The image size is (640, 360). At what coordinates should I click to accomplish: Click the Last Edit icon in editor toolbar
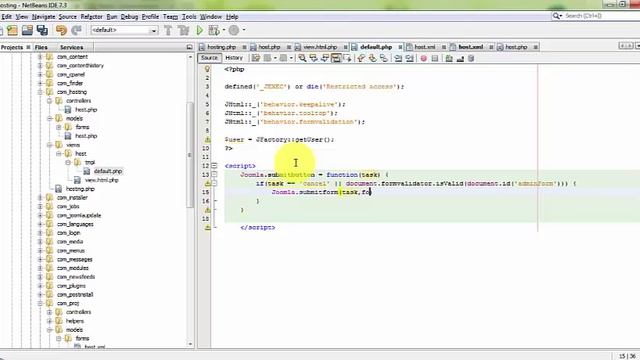[256, 58]
